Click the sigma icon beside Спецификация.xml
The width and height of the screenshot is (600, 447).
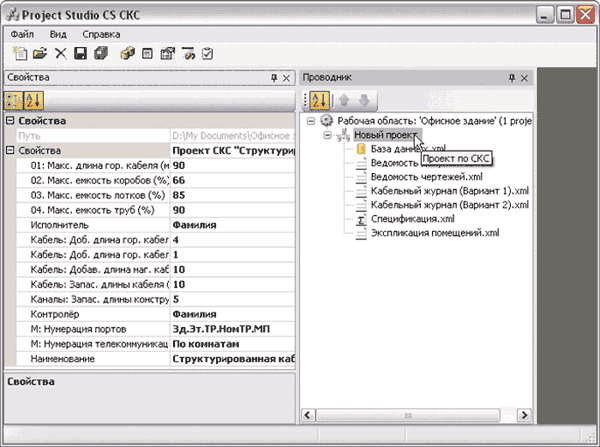(361, 220)
